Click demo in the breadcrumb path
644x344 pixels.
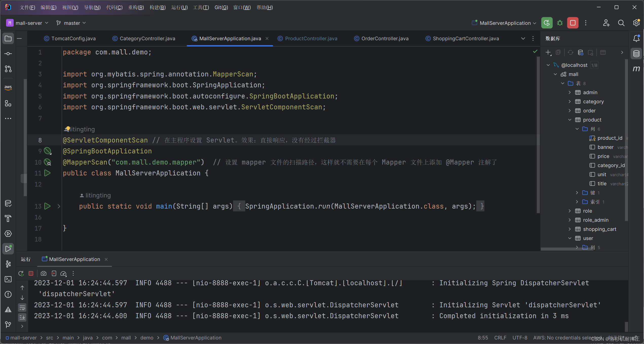(147, 338)
